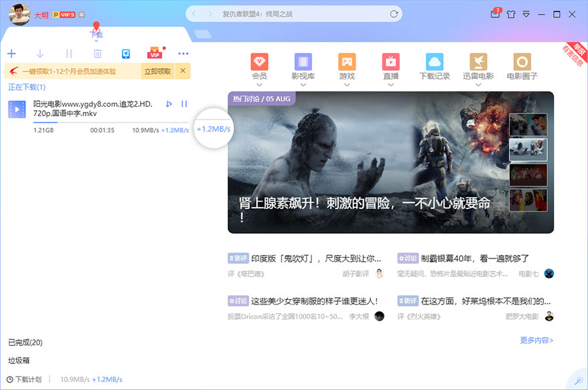Click the blank new tab beside the 下载 tab
Viewport: 588px width, 390px height.
coord(203,35)
